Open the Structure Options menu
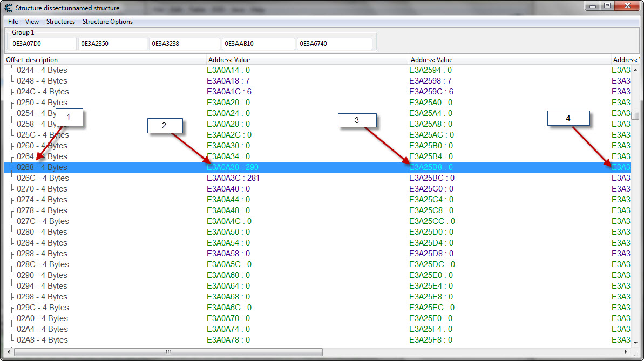Image resolution: width=644 pixels, height=361 pixels. click(x=107, y=22)
